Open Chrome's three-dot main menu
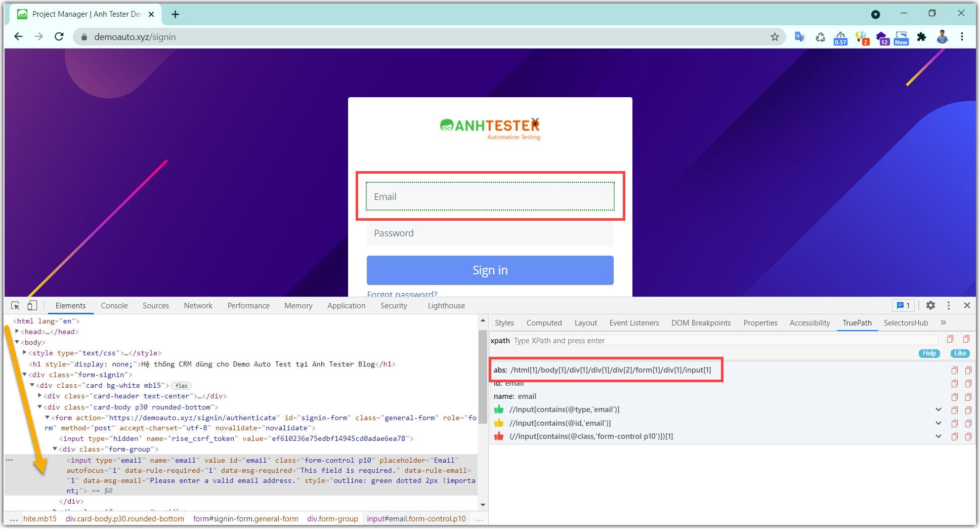 coord(962,37)
